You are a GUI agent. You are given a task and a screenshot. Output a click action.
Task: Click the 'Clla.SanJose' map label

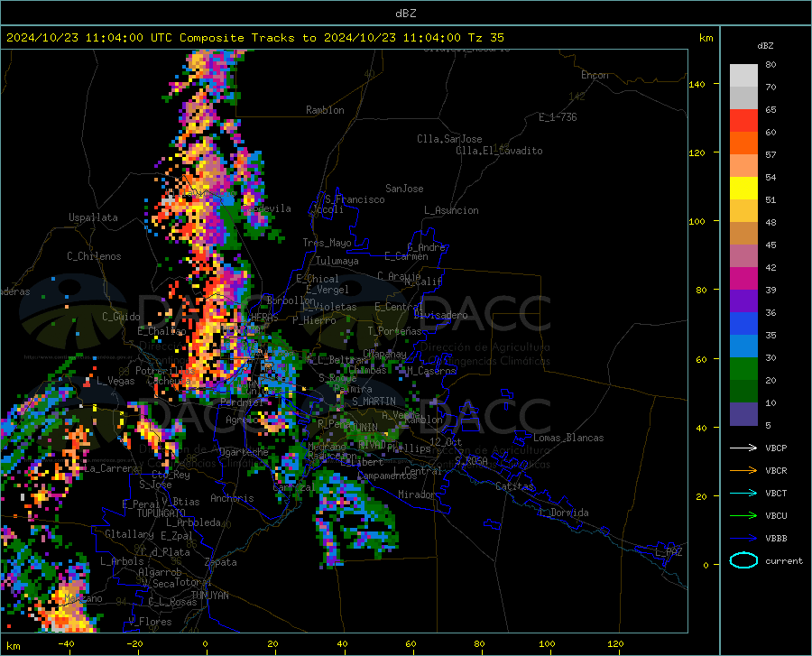(x=449, y=139)
